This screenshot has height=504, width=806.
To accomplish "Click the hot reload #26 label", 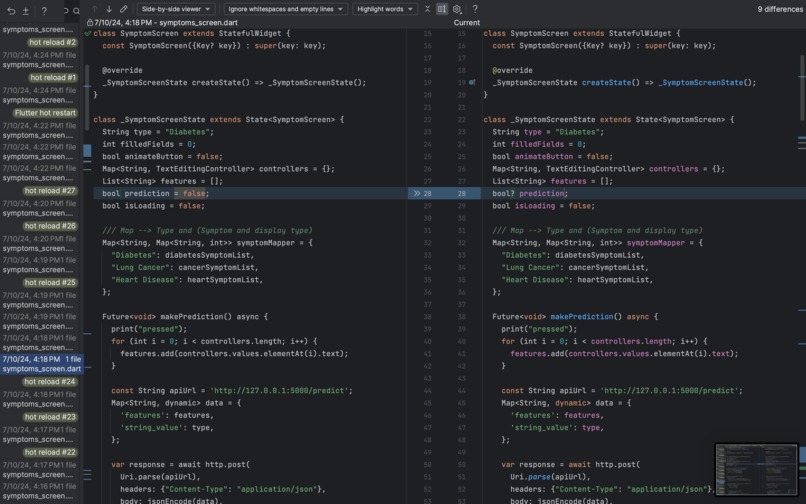I will click(x=50, y=226).
